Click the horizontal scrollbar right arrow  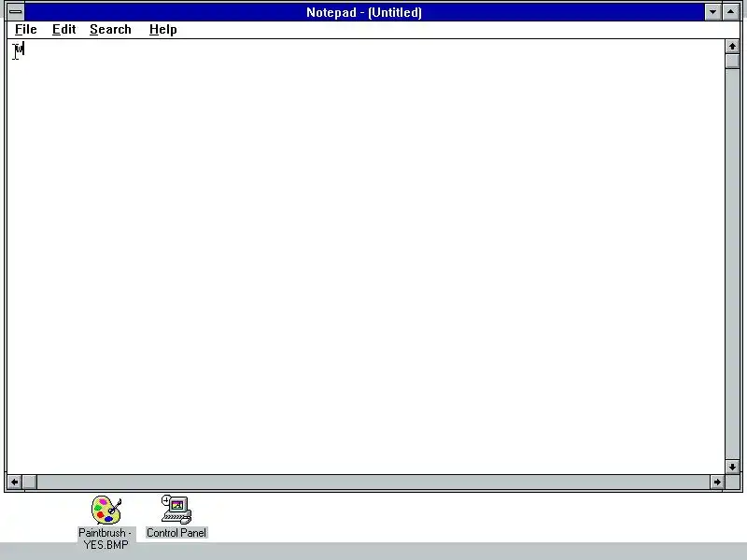tap(717, 482)
